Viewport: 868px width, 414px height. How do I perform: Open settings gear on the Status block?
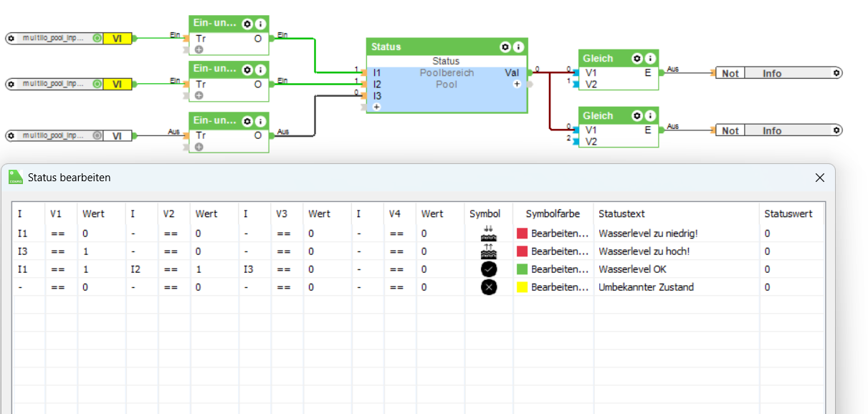tap(505, 47)
